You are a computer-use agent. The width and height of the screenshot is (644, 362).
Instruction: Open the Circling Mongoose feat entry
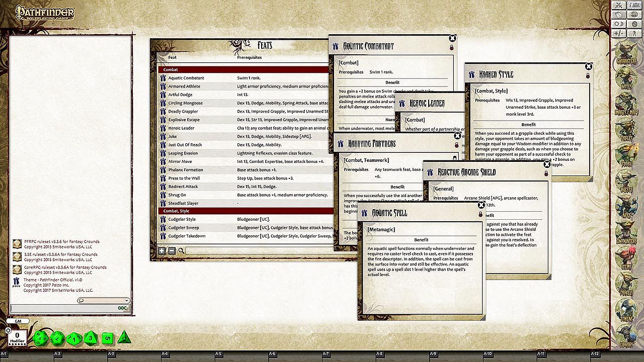(186, 103)
